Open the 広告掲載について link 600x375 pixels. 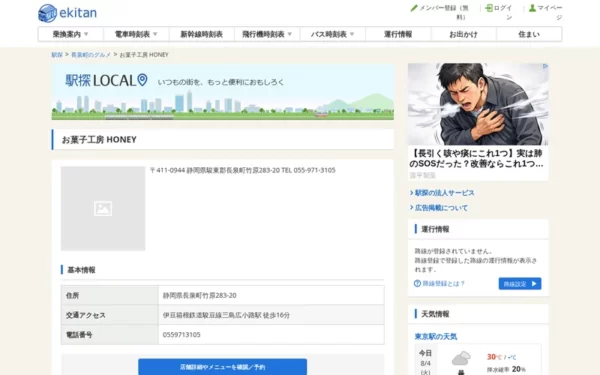(x=441, y=208)
